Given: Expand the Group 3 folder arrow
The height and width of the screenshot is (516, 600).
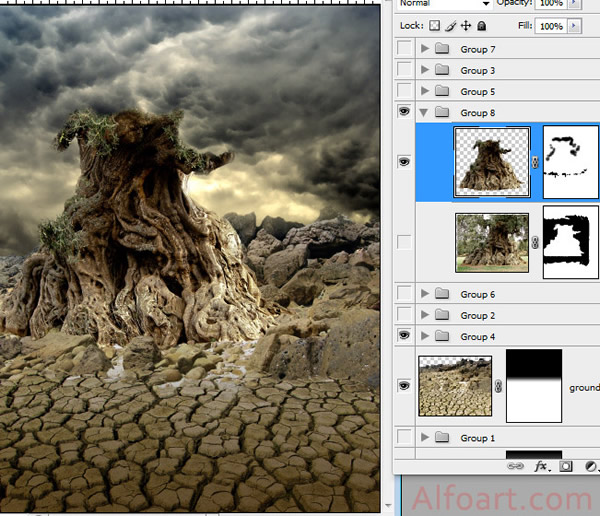Looking at the screenshot, I should click(426, 70).
